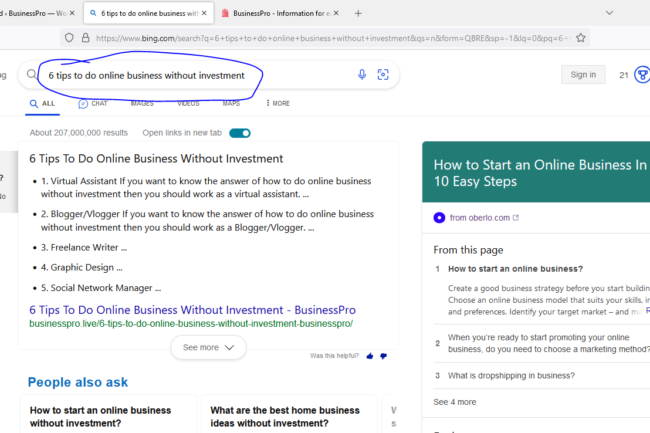Click the shield tracking protection icon

[x=69, y=38]
